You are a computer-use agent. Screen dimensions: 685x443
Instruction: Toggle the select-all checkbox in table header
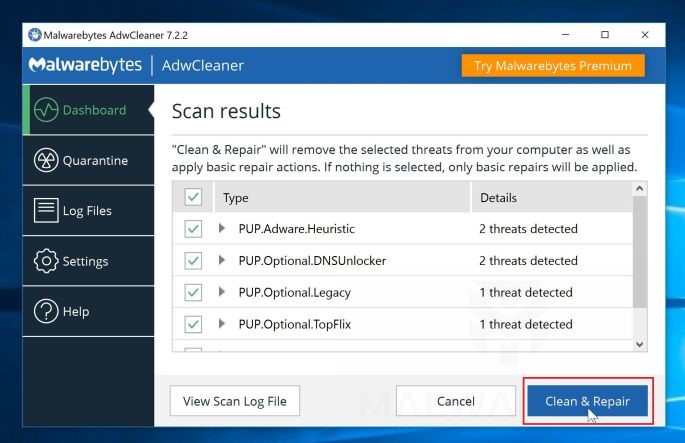pos(193,197)
